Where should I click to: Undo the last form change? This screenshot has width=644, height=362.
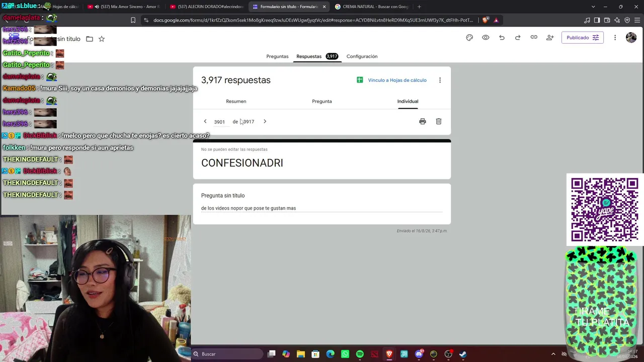click(x=502, y=38)
